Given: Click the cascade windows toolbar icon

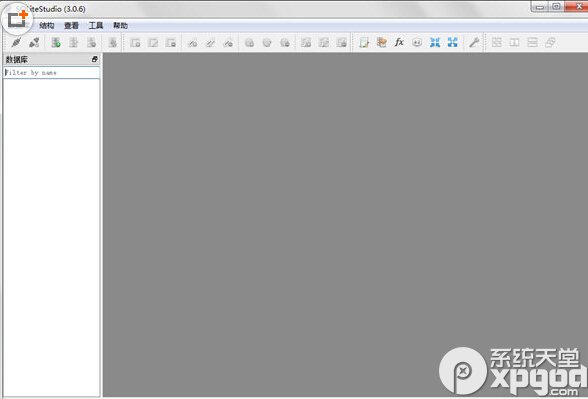Looking at the screenshot, I should (x=550, y=42).
